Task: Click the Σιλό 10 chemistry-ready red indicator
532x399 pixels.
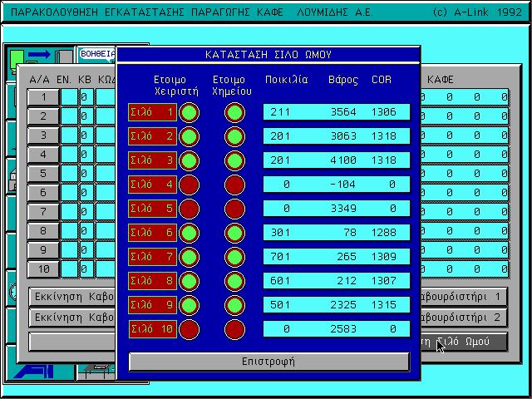Action: (235, 329)
